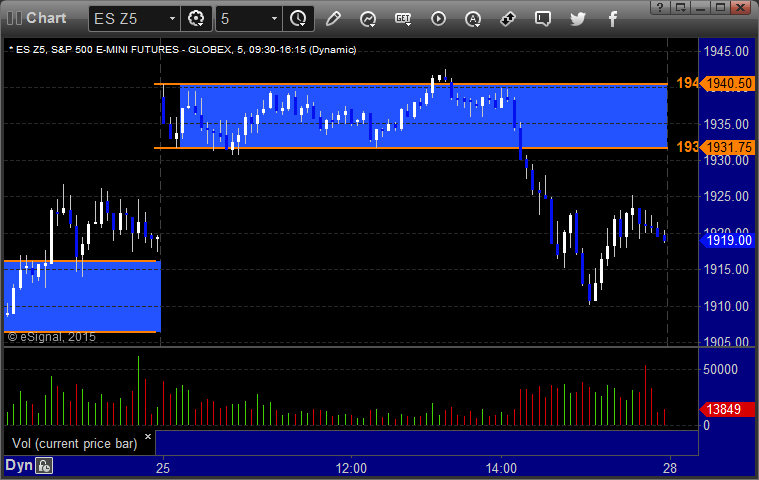Click the orange line at 1931.75

(410, 148)
